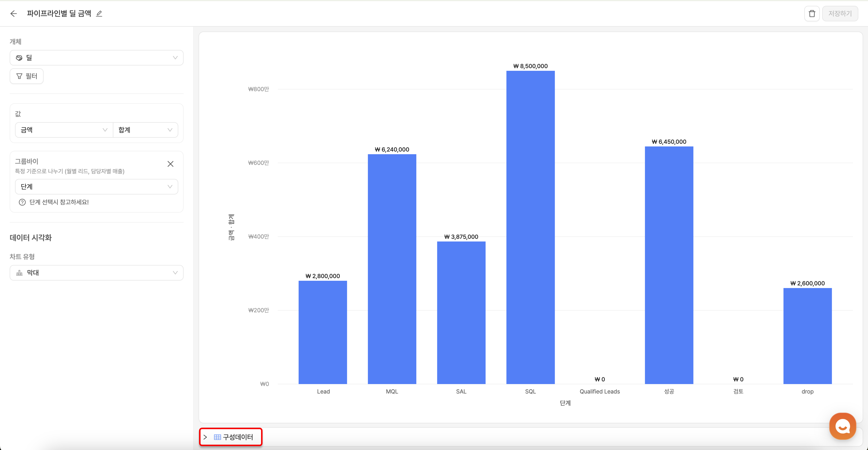Click the 성공 bar in the chart

click(x=669, y=265)
